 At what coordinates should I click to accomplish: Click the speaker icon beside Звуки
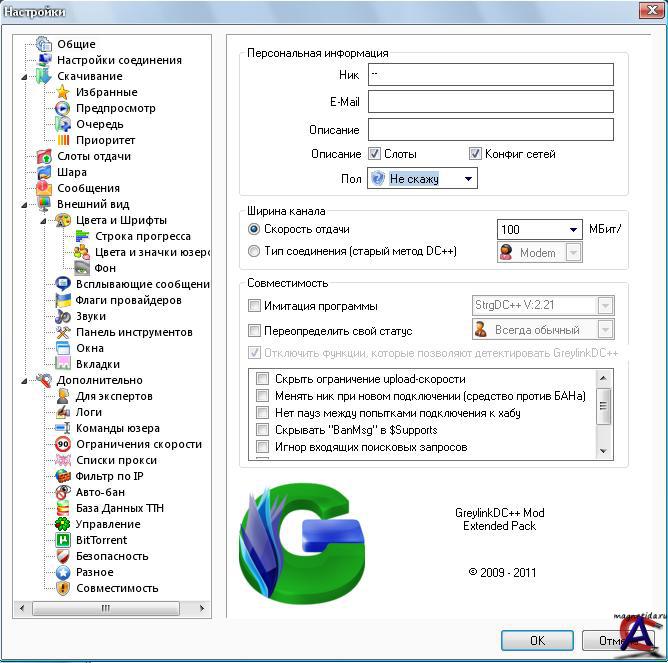[x=63, y=316]
